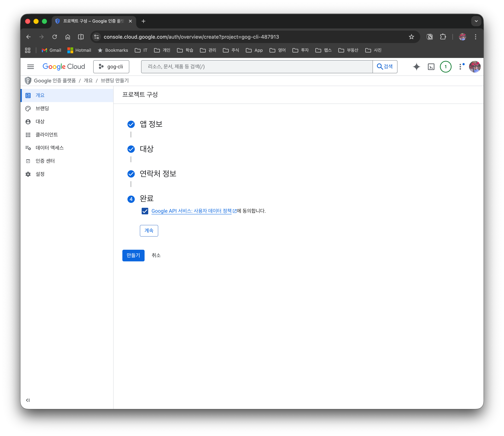Select 클라이언트 in the sidebar menu

pyautogui.click(x=47, y=135)
